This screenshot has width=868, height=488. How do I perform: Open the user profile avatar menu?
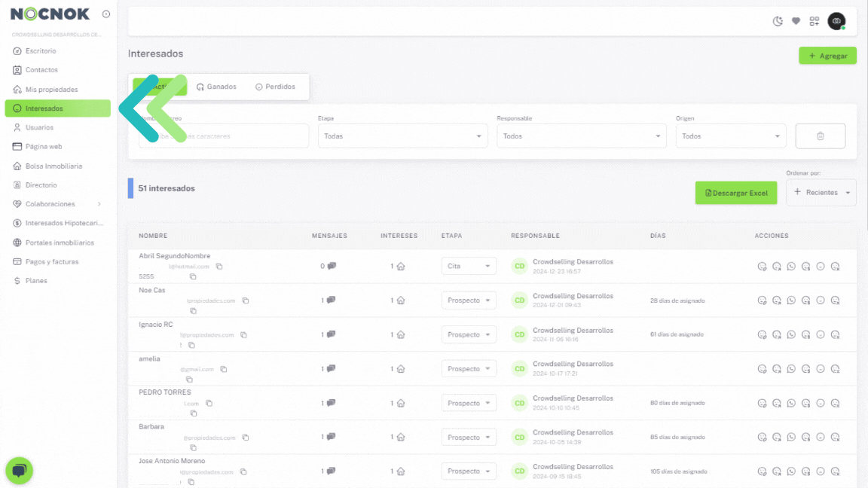click(836, 21)
